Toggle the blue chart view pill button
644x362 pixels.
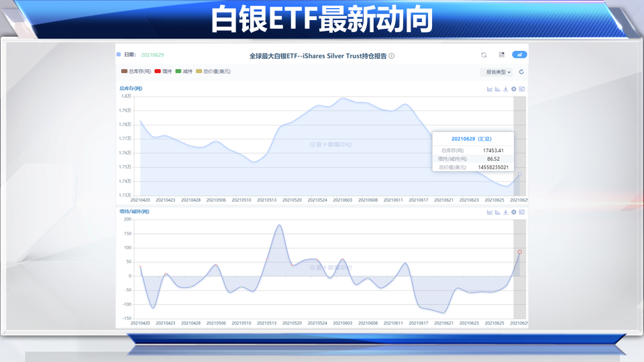[x=519, y=54]
